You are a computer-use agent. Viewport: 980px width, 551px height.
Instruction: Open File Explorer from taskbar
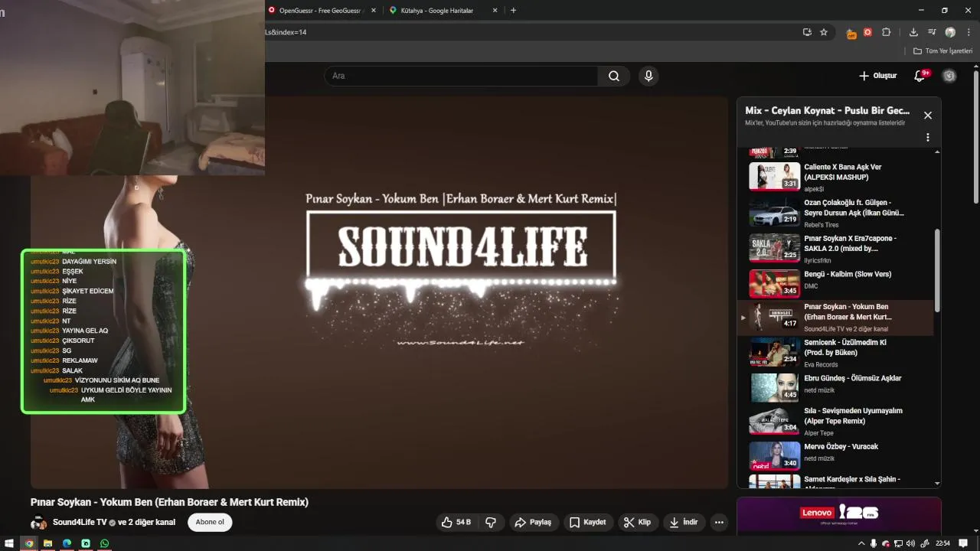[x=47, y=543]
